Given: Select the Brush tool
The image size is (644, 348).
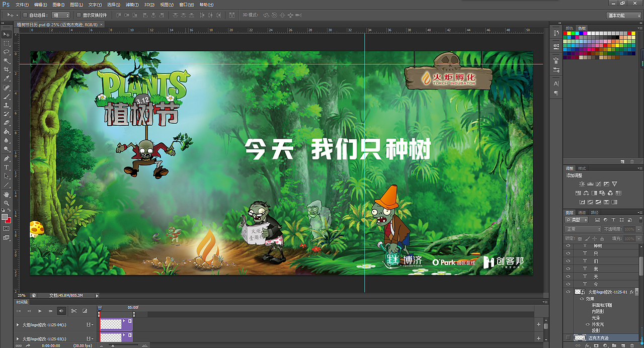Looking at the screenshot, I should 7,96.
